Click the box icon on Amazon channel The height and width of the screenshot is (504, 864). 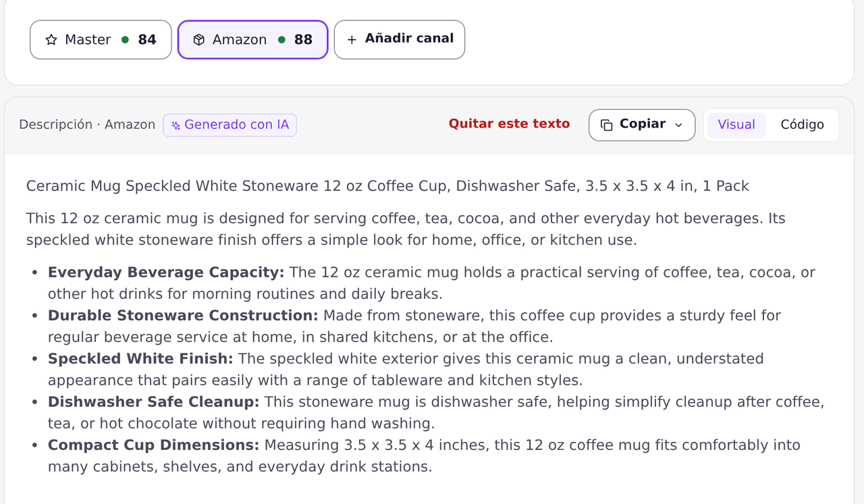(198, 40)
